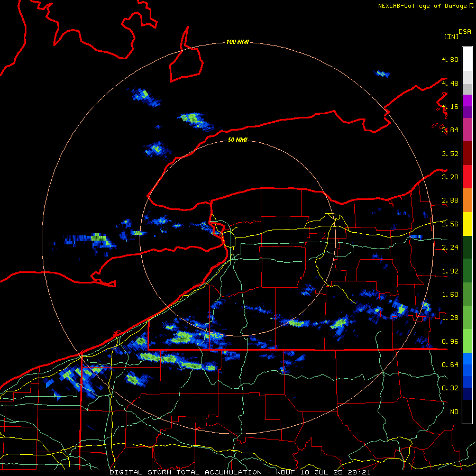The height and width of the screenshot is (476, 476).
Task: Select the purple legend swatch
Action: pyautogui.click(x=467, y=112)
